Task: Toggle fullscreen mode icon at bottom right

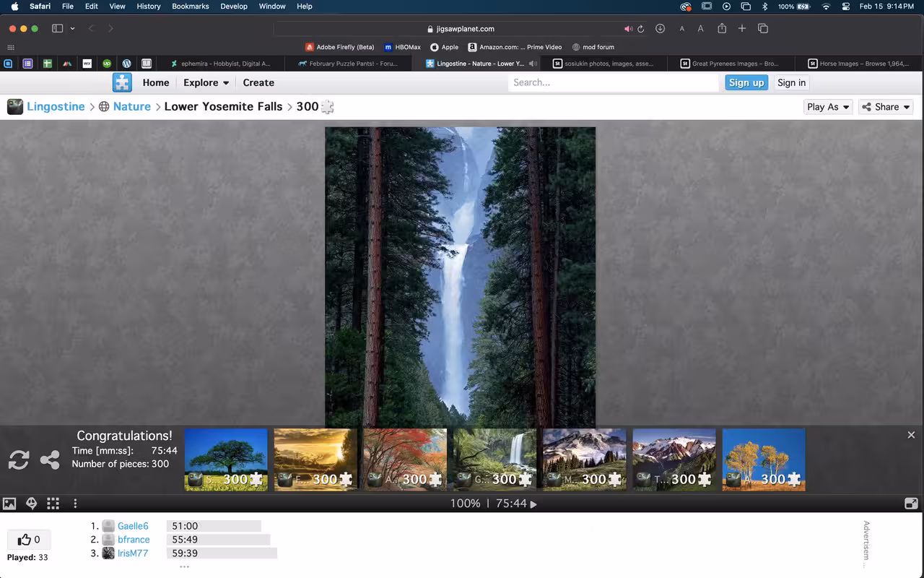Action: [911, 504]
